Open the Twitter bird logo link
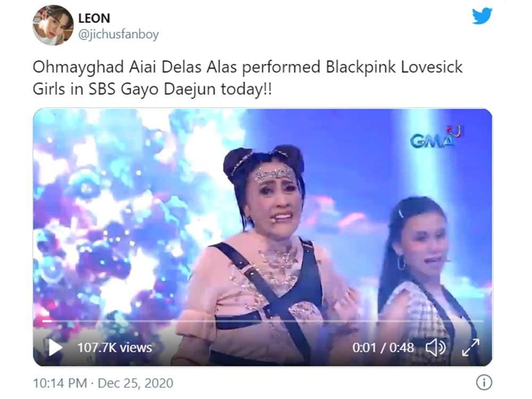The image size is (532, 399). pyautogui.click(x=482, y=16)
